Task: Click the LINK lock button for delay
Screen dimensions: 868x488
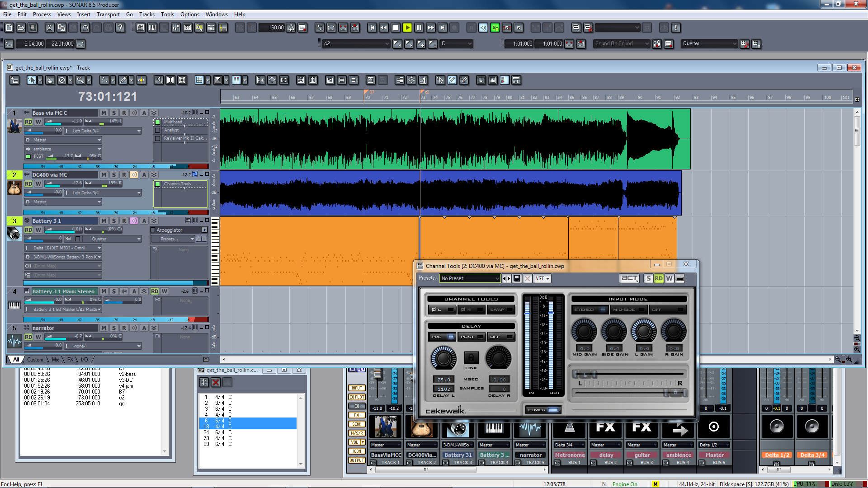Action: (471, 358)
